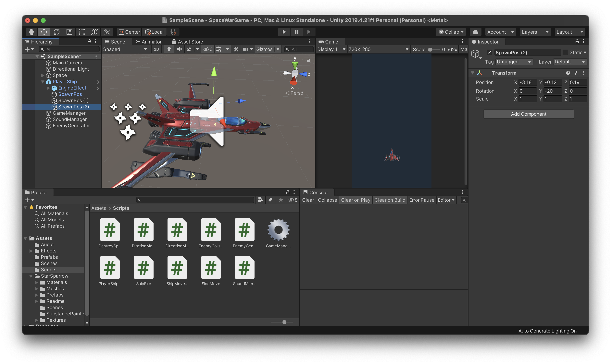Toggle scene audio speaker icon
The image size is (611, 364).
179,49
